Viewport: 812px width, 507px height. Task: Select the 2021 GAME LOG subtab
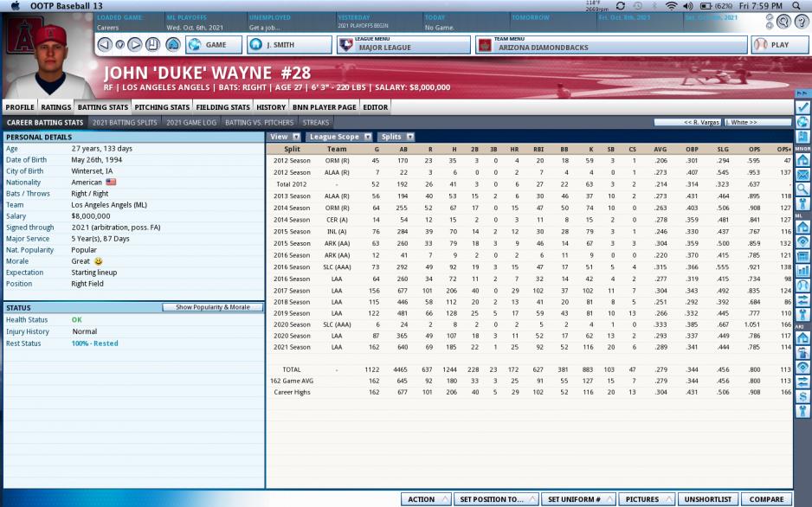[x=191, y=123]
